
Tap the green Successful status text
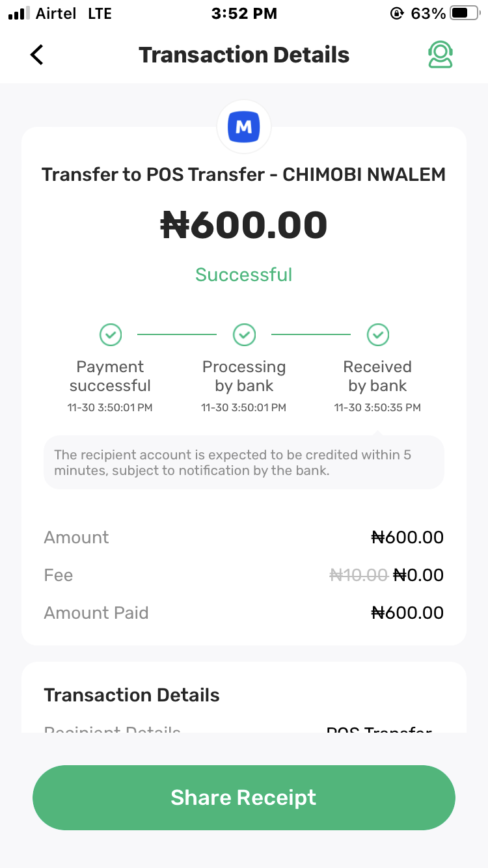(x=244, y=275)
